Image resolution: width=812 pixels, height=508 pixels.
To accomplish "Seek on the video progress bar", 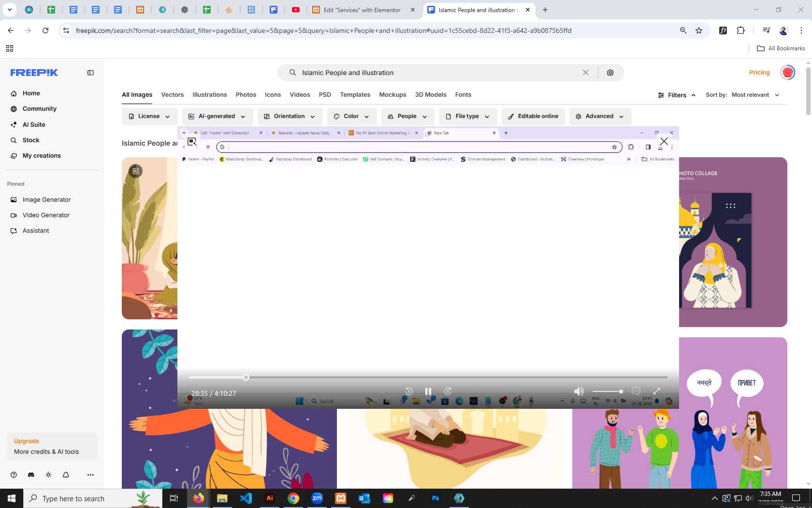I will click(x=428, y=377).
